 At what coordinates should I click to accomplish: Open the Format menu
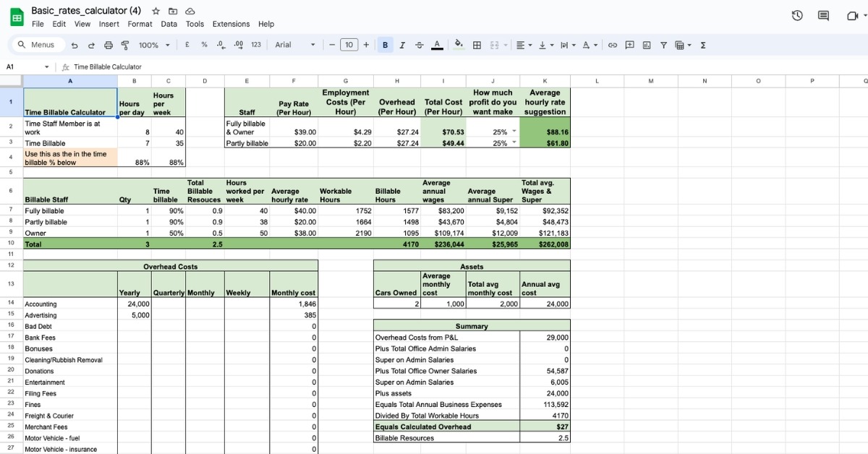[140, 24]
